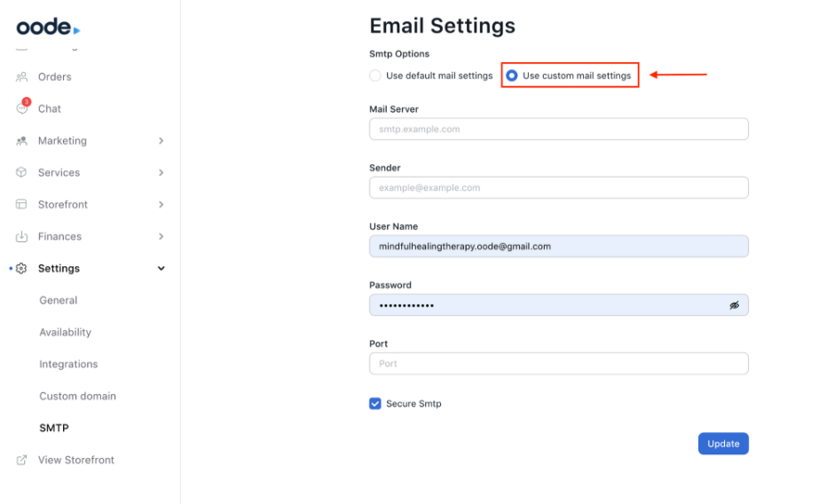Go to Custom domain settings
The image size is (819, 504).
(x=77, y=397)
